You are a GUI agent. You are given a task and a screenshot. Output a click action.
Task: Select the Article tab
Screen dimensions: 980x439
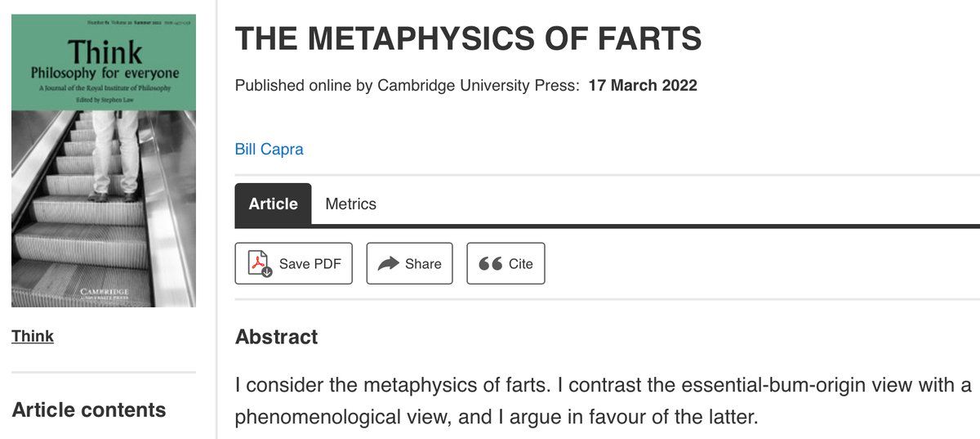pyautogui.click(x=273, y=204)
